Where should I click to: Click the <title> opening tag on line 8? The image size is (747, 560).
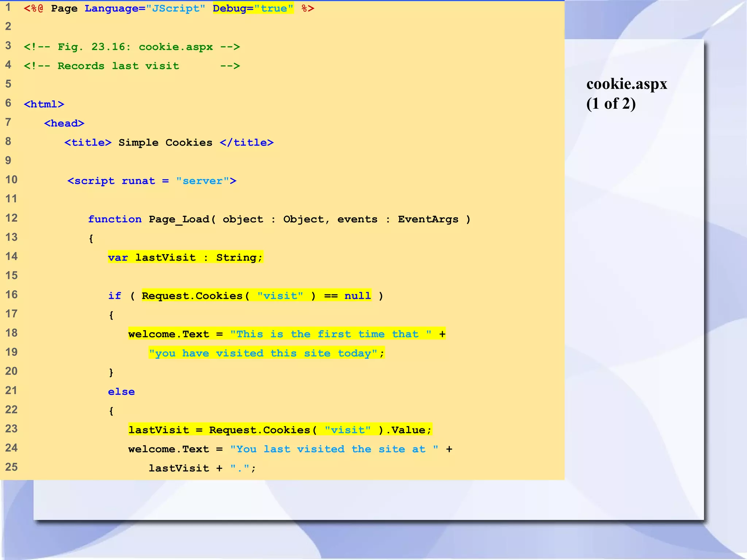click(88, 143)
